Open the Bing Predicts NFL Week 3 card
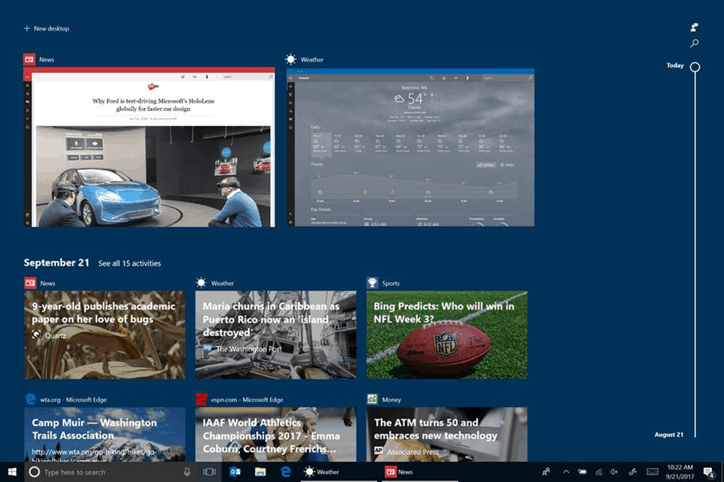This screenshot has height=482, width=724. coord(446,335)
